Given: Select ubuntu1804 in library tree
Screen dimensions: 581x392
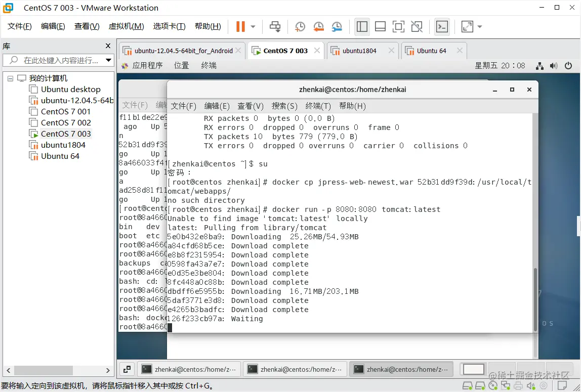Looking at the screenshot, I should coord(57,145).
